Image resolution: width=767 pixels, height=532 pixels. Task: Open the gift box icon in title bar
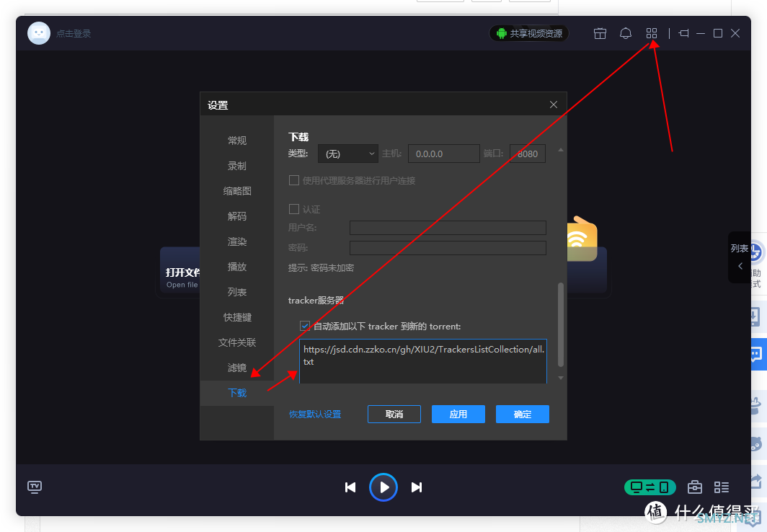(x=600, y=33)
